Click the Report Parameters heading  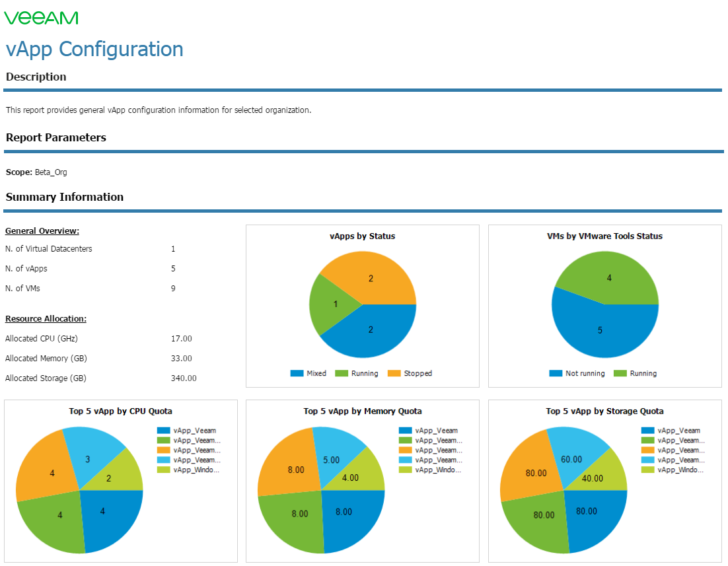(x=56, y=137)
